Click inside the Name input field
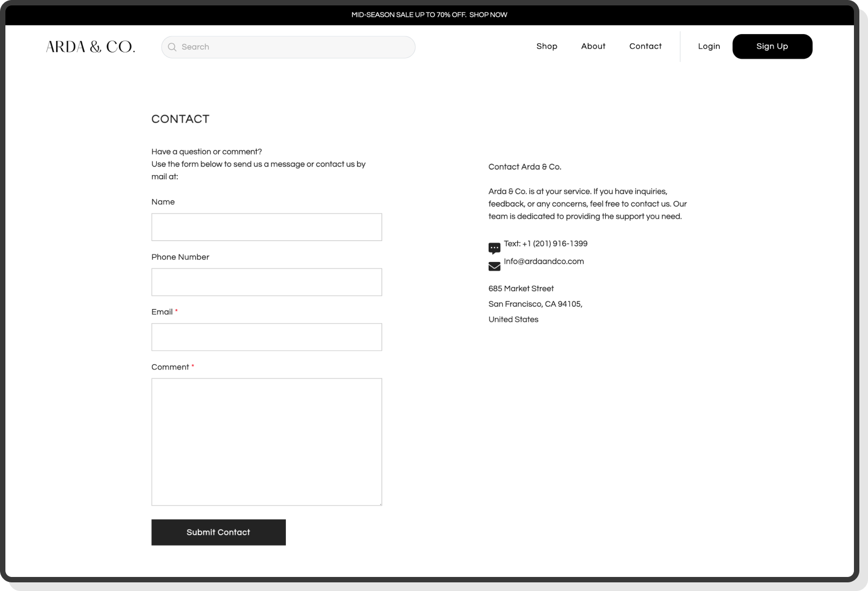Viewport: 868px width, 591px height. pos(266,227)
